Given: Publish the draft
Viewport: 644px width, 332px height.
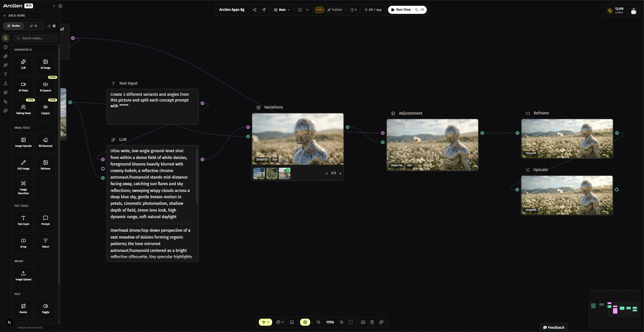Looking at the screenshot, I should pyautogui.click(x=335, y=10).
